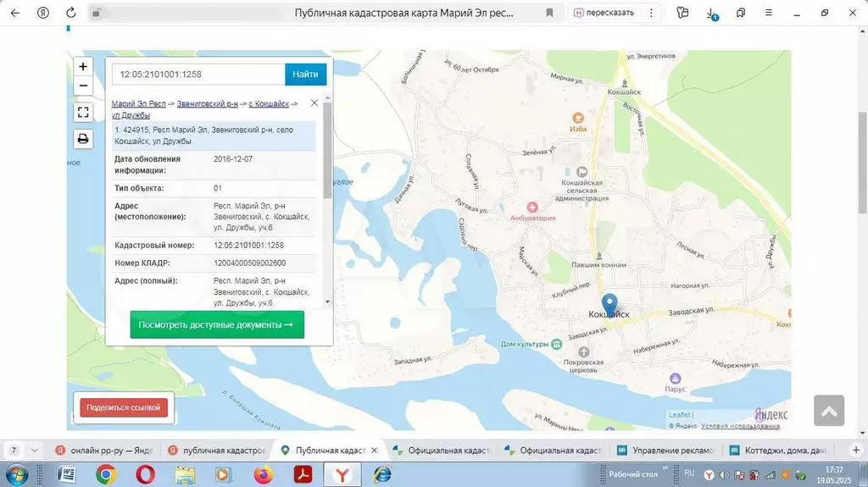The width and height of the screenshot is (868, 487).
Task: Toggle fullscreen map view
Action: point(83,113)
